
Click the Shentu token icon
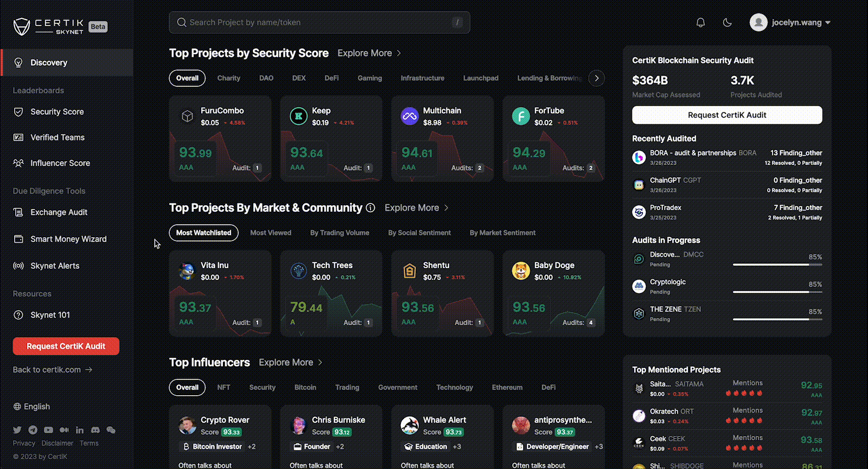[410, 270]
